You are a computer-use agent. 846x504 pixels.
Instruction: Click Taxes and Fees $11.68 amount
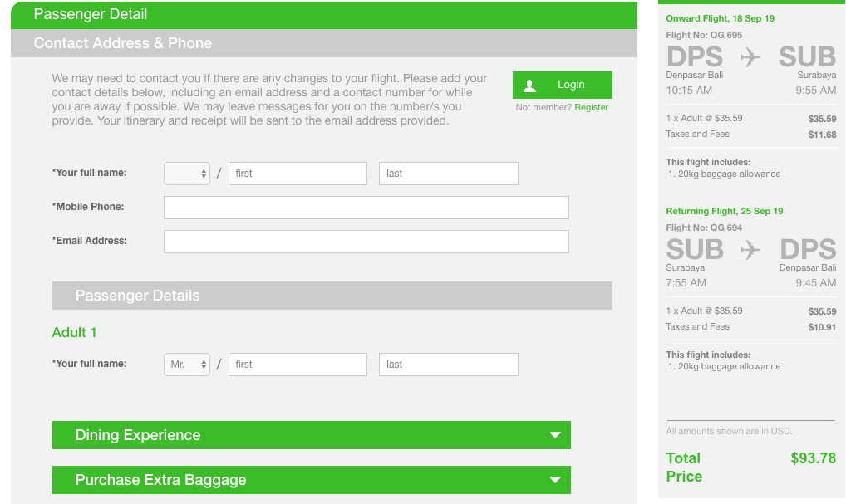click(x=822, y=135)
